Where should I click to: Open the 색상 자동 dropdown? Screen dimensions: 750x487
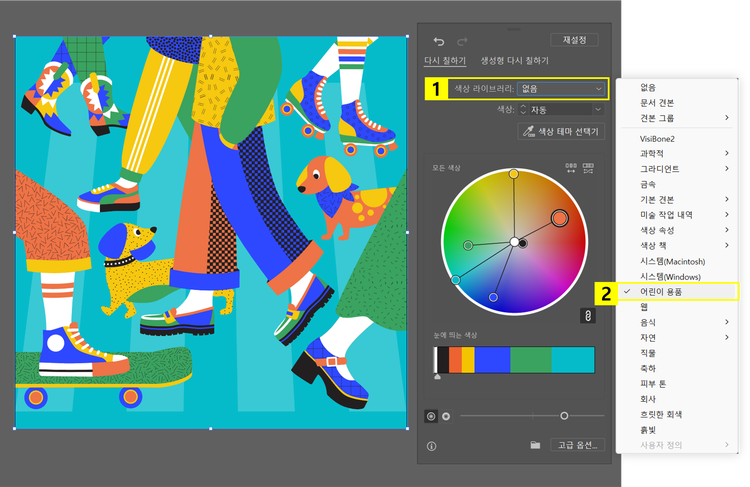pos(566,110)
